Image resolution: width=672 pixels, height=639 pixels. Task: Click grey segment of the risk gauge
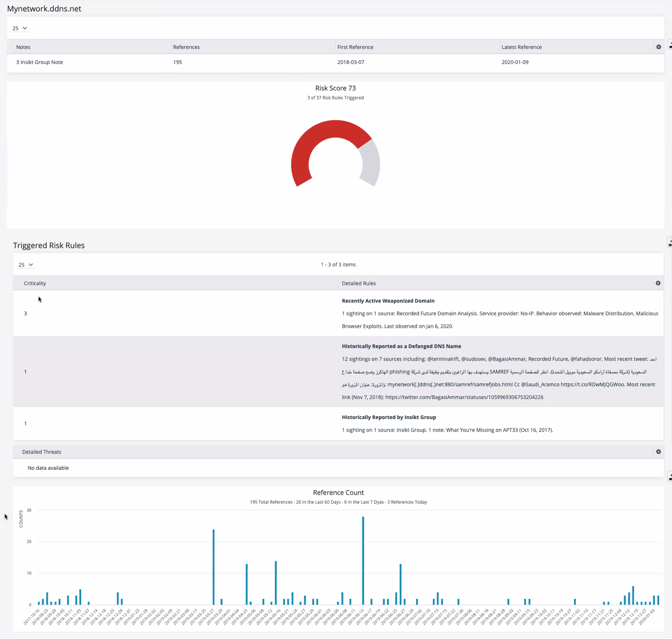(370, 164)
